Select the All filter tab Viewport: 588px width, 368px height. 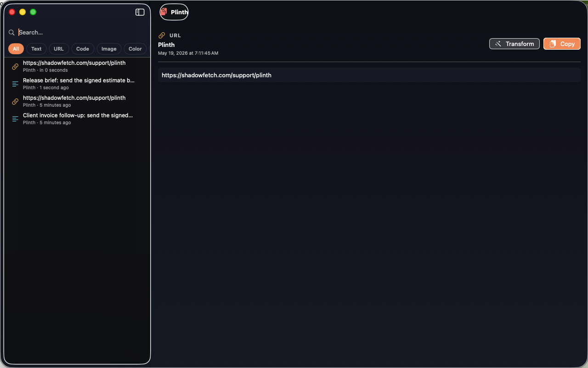tap(16, 49)
